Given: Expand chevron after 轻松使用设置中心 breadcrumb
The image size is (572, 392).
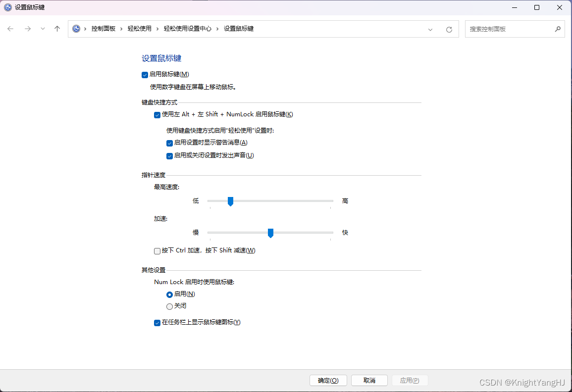Looking at the screenshot, I should (217, 29).
